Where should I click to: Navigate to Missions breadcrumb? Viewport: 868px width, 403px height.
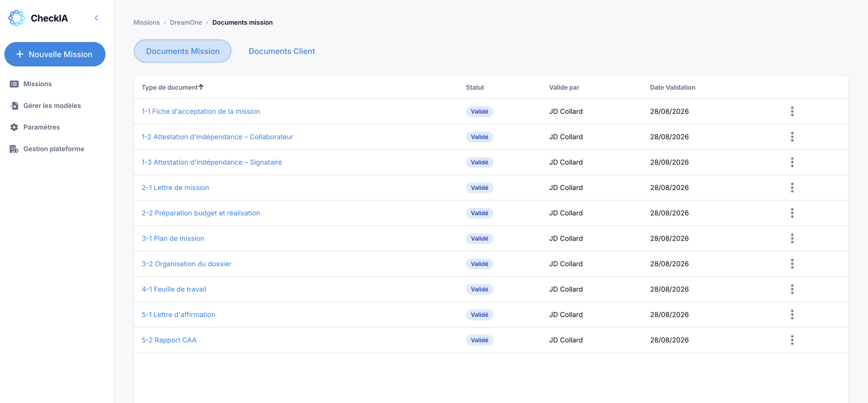point(147,23)
